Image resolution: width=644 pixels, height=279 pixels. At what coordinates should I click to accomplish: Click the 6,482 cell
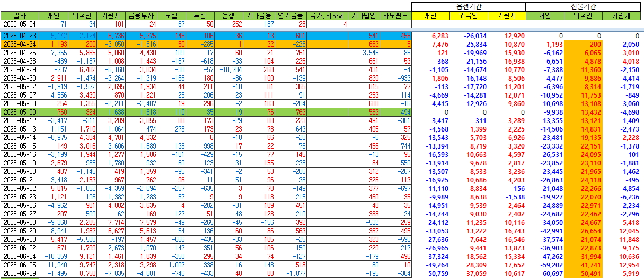pos(83,69)
